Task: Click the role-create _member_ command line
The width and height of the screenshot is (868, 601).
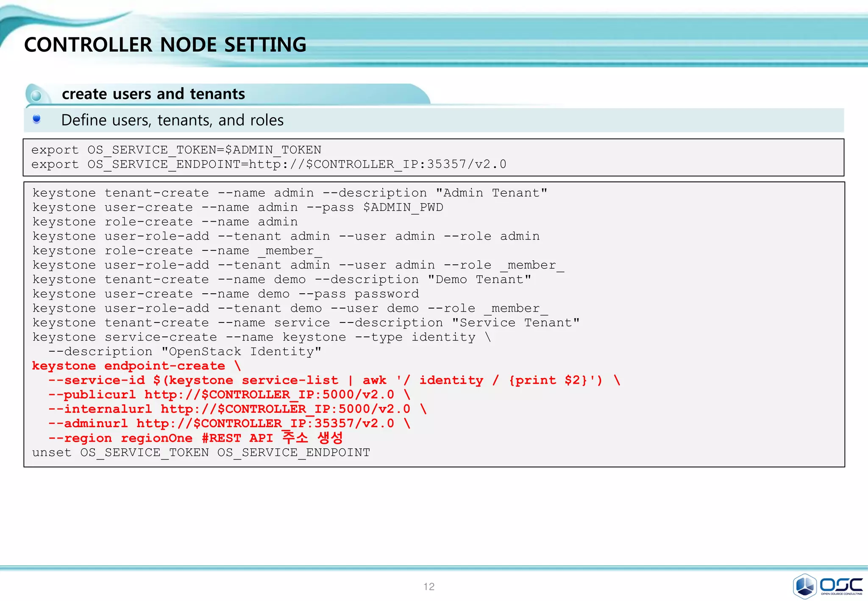Action: click(177, 251)
